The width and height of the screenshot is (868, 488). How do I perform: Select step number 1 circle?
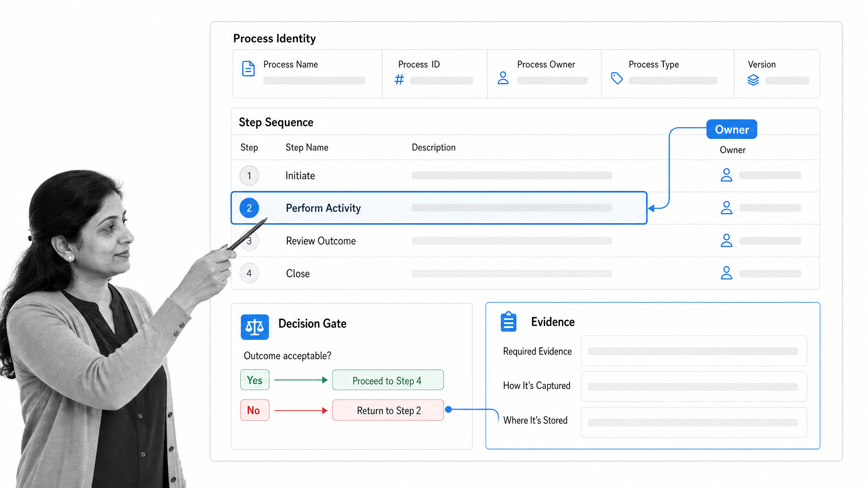click(x=249, y=176)
